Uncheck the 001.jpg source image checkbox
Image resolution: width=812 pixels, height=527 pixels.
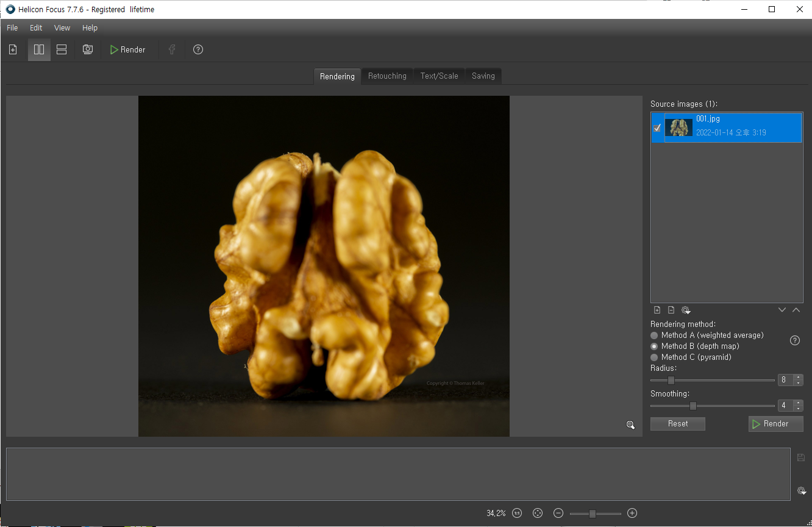(x=657, y=128)
